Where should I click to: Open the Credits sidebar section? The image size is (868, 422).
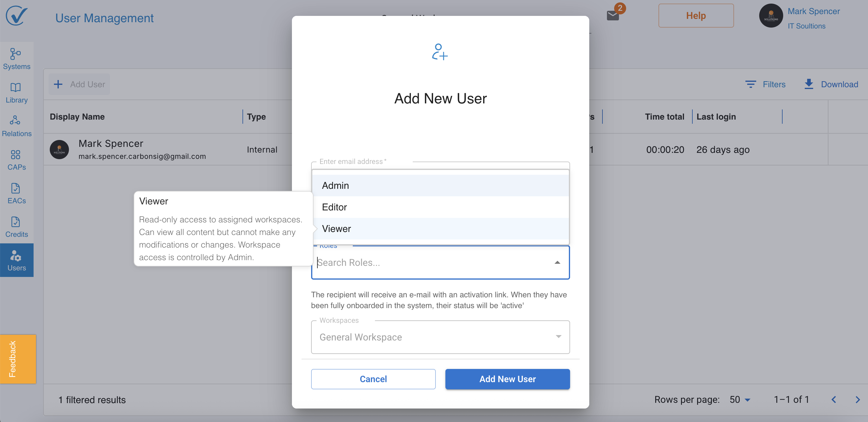point(16,227)
